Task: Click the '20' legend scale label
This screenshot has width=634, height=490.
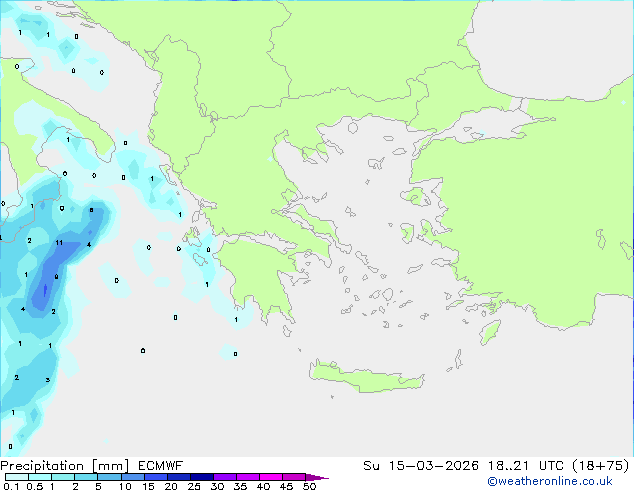Action: tap(171, 486)
